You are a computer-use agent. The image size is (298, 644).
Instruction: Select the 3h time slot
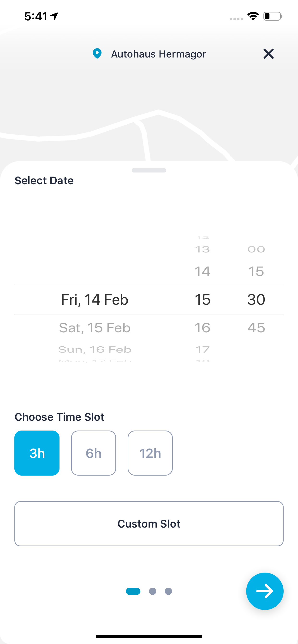(37, 453)
